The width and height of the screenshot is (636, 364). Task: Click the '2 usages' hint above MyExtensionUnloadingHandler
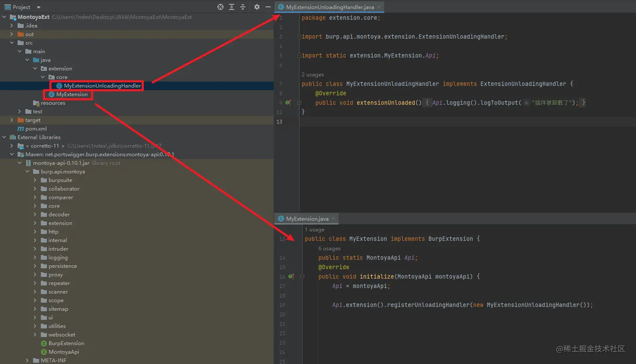(313, 75)
